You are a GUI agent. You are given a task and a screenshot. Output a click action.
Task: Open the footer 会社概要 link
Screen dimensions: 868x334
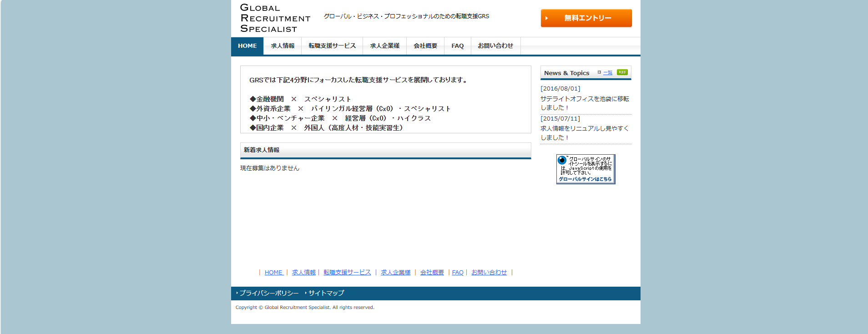tap(432, 273)
